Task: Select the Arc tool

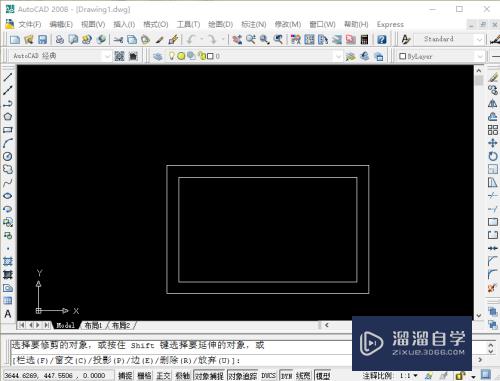Action: [x=8, y=143]
